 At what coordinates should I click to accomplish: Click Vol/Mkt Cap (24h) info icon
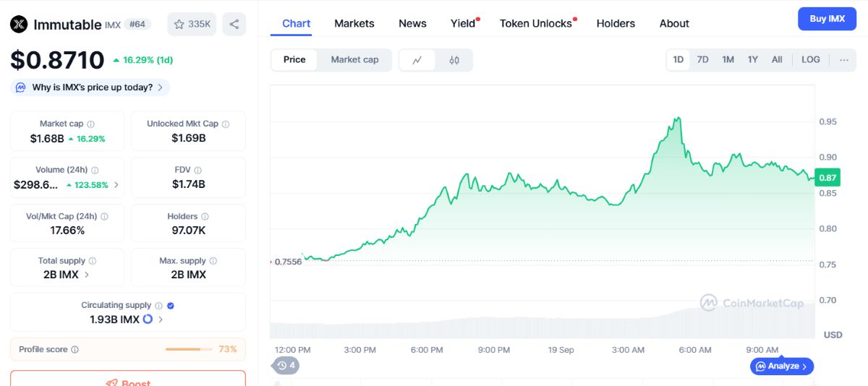[x=104, y=216]
